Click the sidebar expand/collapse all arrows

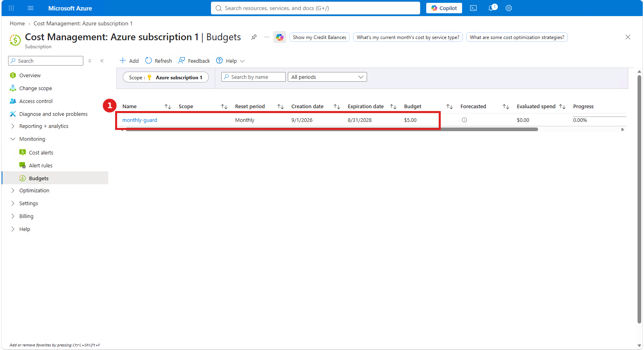pyautogui.click(x=90, y=61)
